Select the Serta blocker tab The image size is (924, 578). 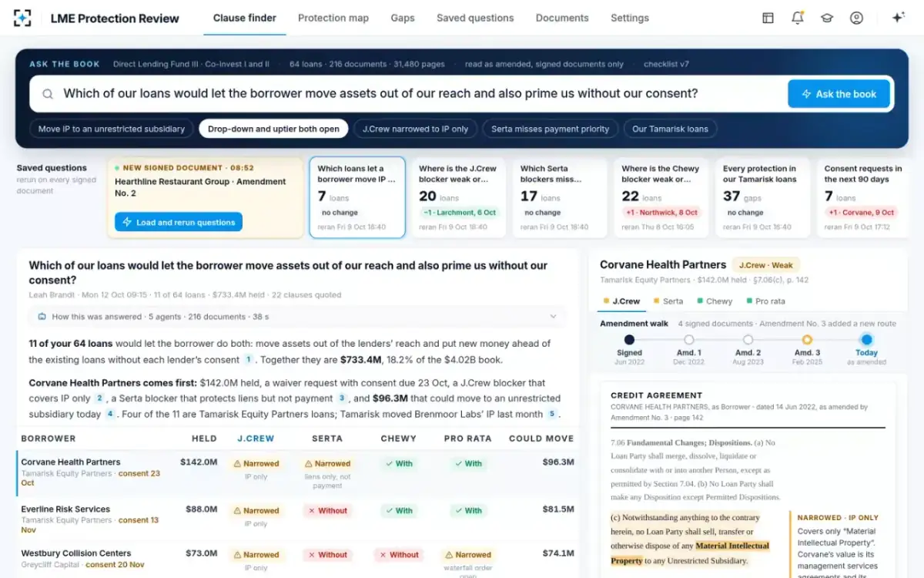[668, 301]
